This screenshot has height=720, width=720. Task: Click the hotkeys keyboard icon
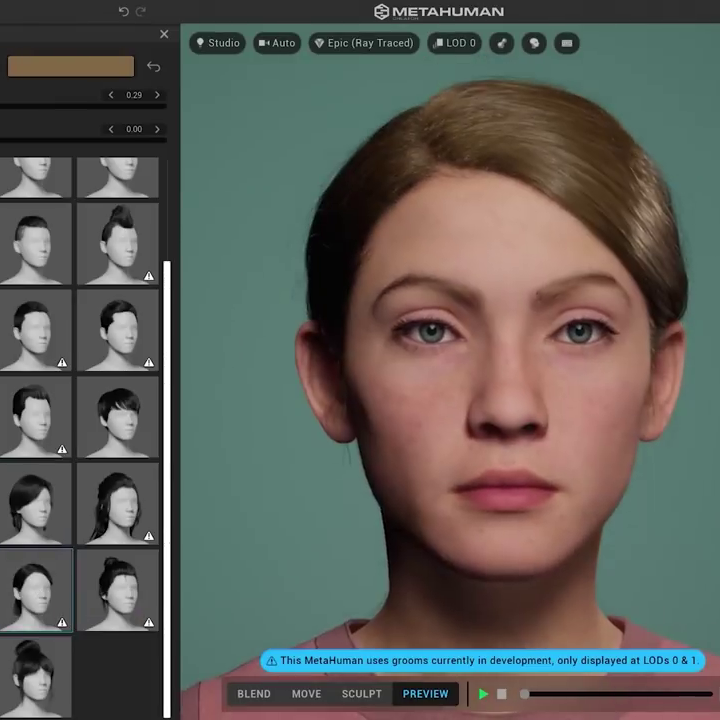click(x=567, y=43)
